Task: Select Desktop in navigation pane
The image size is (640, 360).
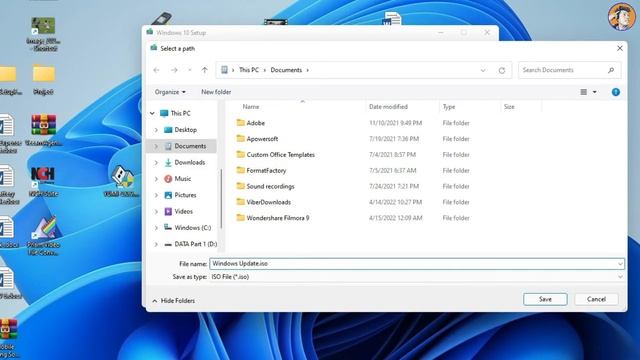Action: pos(185,130)
